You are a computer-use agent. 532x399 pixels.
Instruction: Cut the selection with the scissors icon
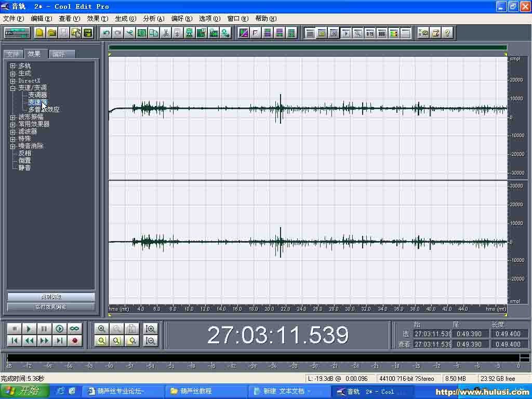(166, 33)
